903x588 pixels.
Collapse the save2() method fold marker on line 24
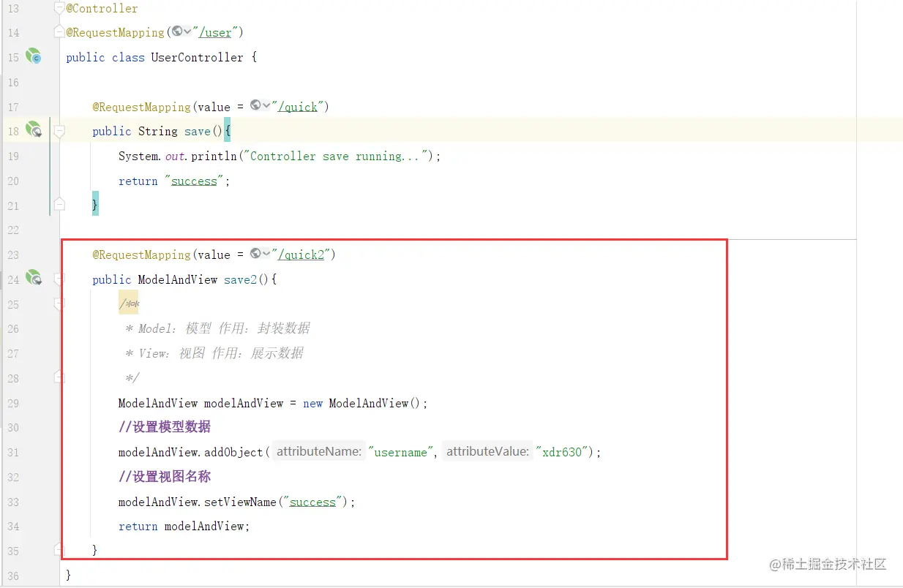click(x=59, y=279)
